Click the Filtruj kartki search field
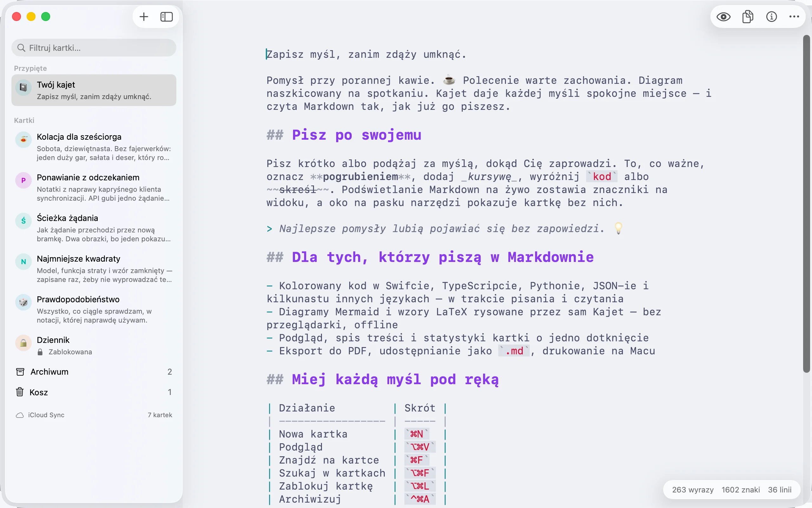 point(94,48)
